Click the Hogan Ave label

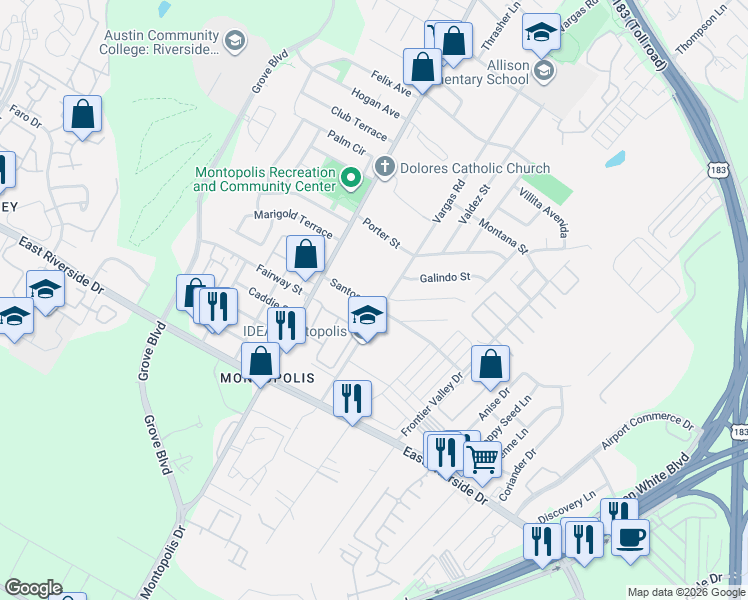375,103
